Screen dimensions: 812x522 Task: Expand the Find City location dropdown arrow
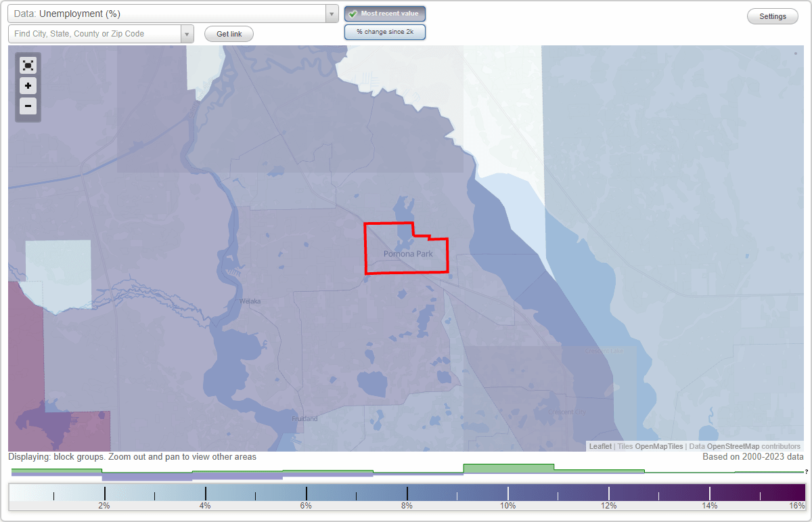coord(187,33)
